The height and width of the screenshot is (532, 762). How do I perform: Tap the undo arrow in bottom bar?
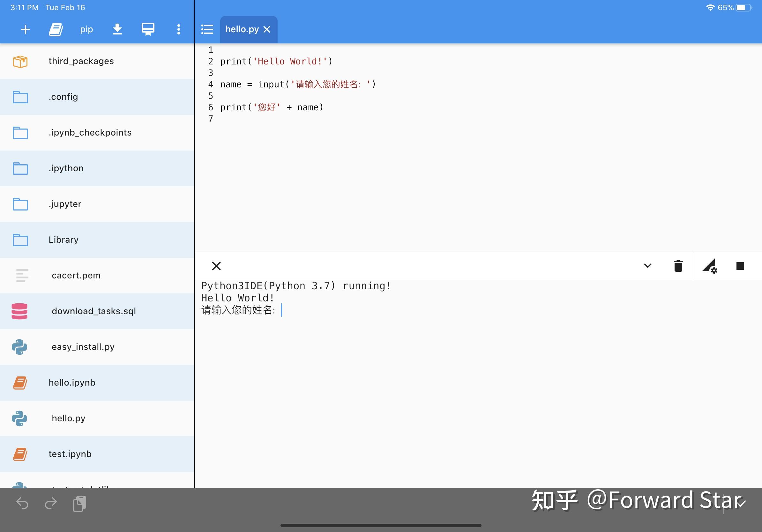tap(22, 504)
